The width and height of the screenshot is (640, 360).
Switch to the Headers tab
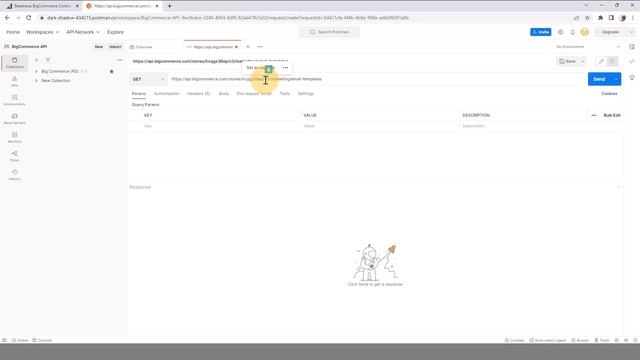pyautogui.click(x=198, y=93)
